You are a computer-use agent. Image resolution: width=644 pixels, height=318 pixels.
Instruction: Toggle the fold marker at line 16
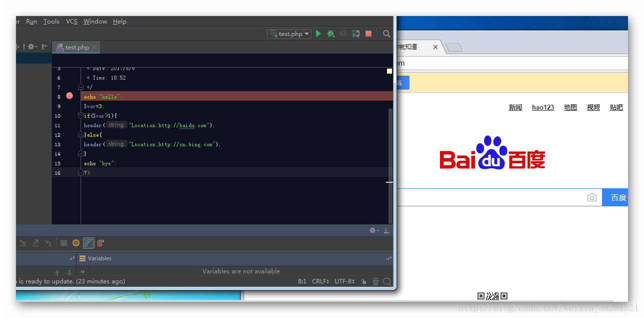pos(80,172)
